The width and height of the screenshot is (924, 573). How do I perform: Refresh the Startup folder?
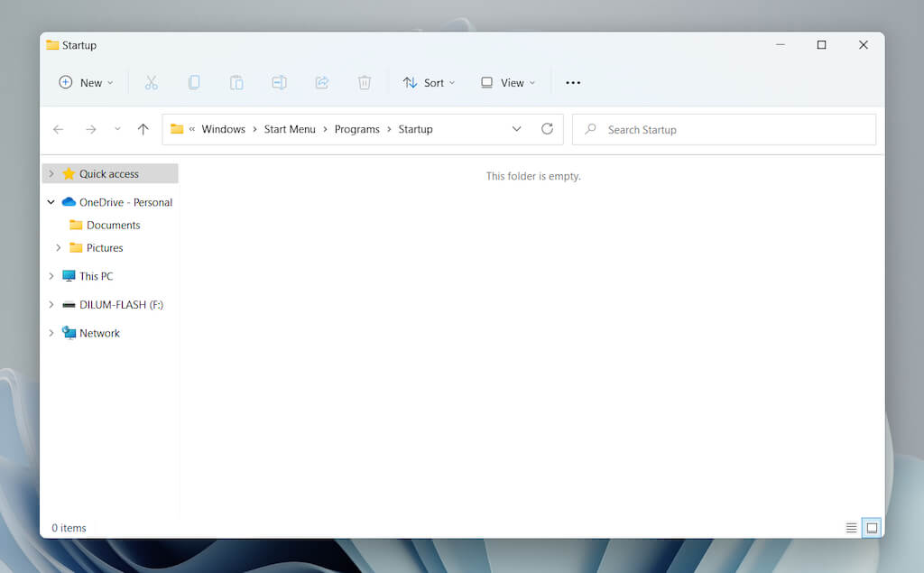click(547, 128)
